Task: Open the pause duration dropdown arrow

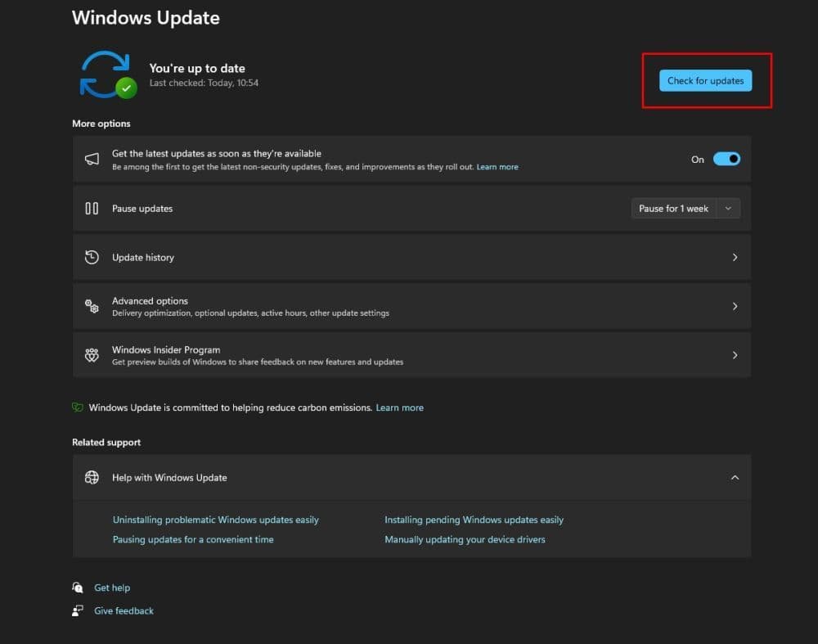Action: tap(728, 209)
